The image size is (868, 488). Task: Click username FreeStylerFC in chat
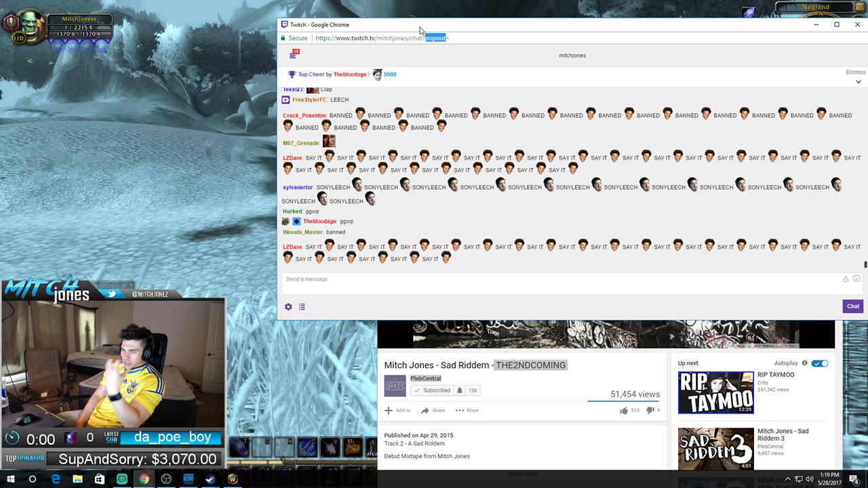309,100
